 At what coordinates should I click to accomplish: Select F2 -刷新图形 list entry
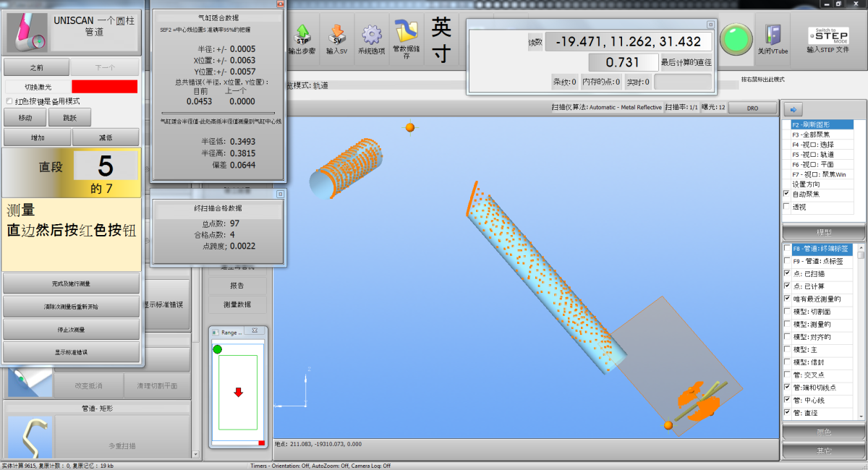[x=817, y=124]
